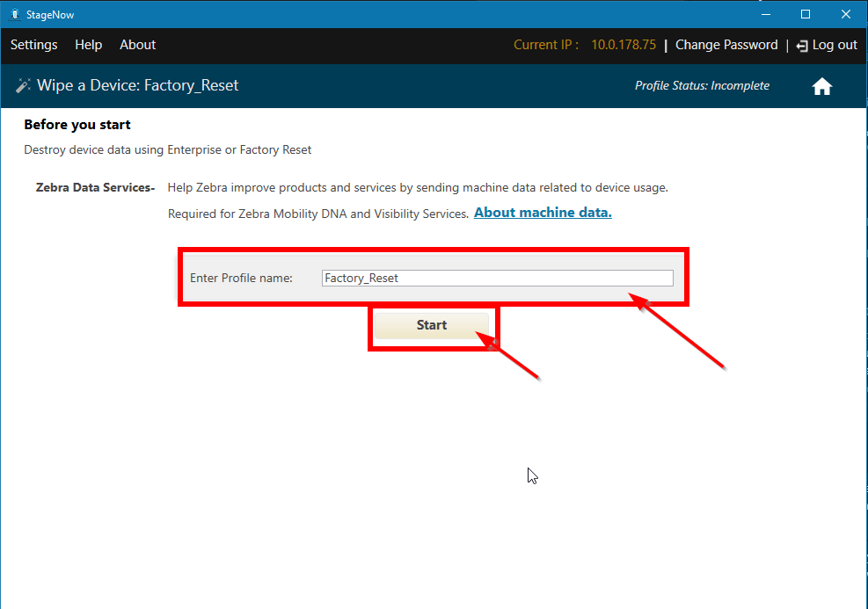The width and height of the screenshot is (868, 609).
Task: Open the Help menu
Action: [88, 45]
